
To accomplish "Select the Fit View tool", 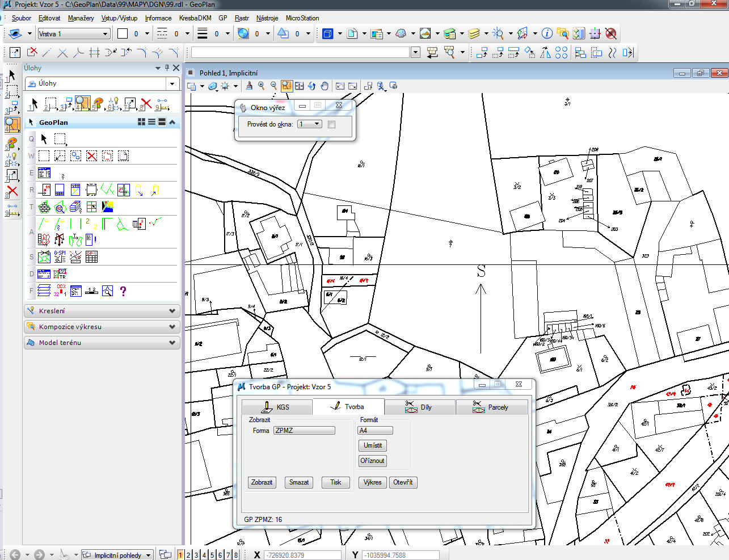I will [x=299, y=86].
